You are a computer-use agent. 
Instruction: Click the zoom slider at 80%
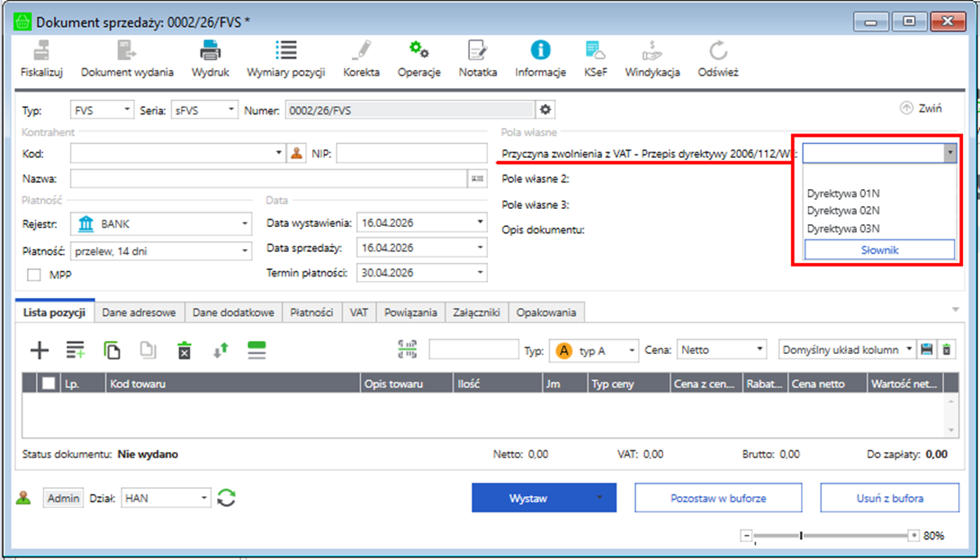pyautogui.click(x=801, y=536)
